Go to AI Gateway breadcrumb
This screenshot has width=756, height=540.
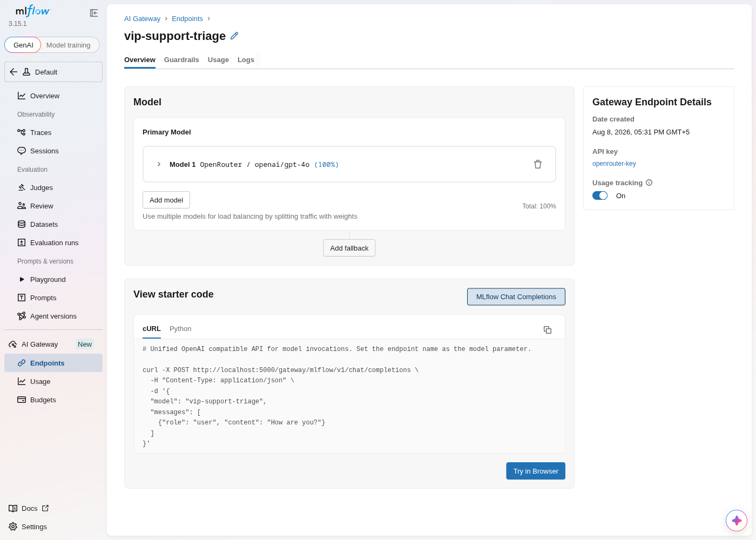(x=142, y=18)
